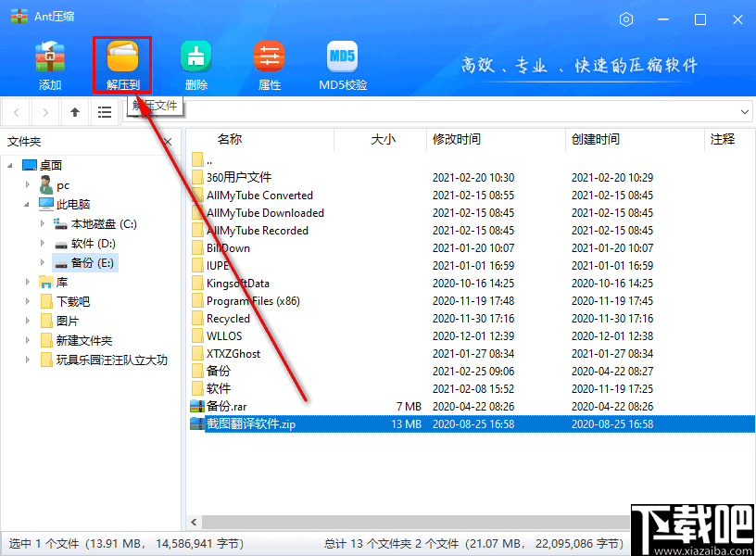The image size is (756, 556).
Task: Run the MD5校验 check tool
Action: click(342, 66)
